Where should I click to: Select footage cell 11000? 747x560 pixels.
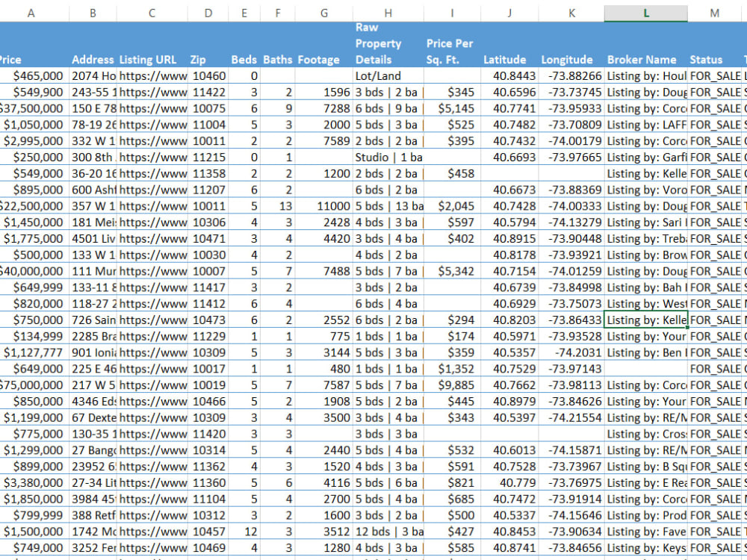pyautogui.click(x=324, y=206)
